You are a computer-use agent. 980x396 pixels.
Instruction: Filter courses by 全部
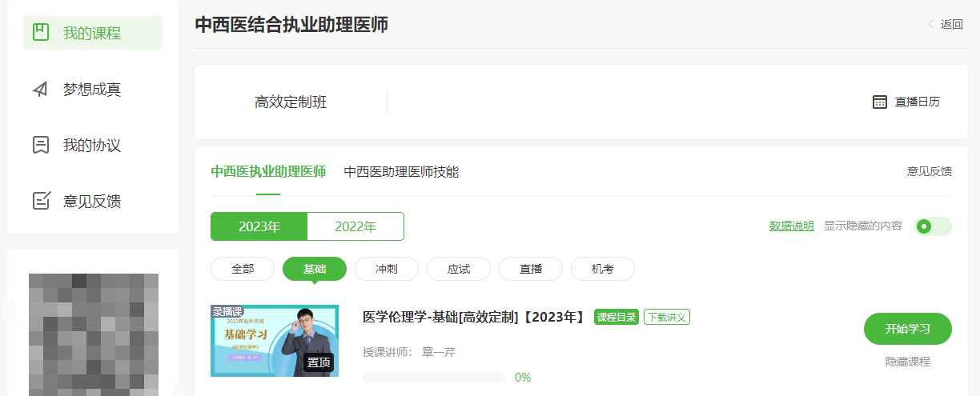(x=243, y=269)
